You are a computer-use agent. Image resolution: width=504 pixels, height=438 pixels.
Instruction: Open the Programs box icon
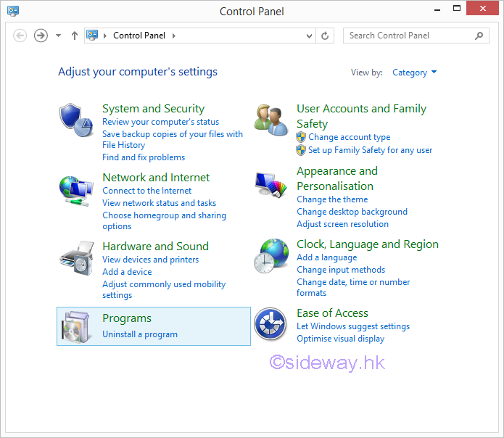coord(76,326)
